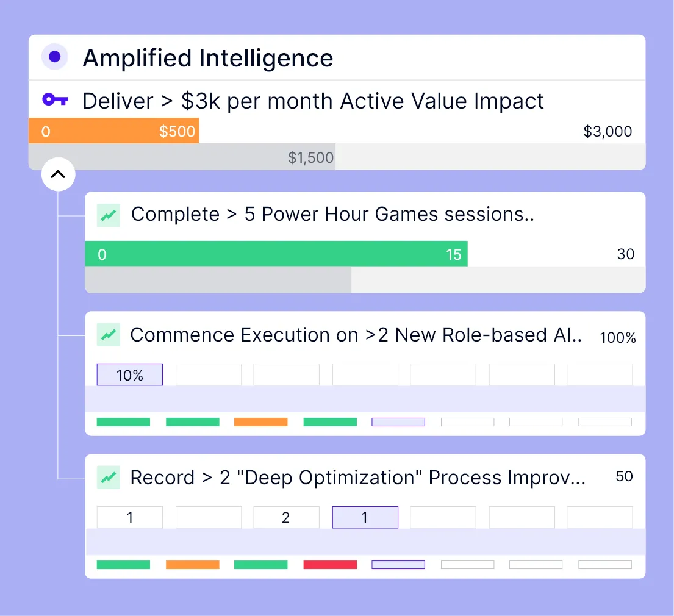
Task: Click the trend icon beside Commence Execution
Action: 109,335
